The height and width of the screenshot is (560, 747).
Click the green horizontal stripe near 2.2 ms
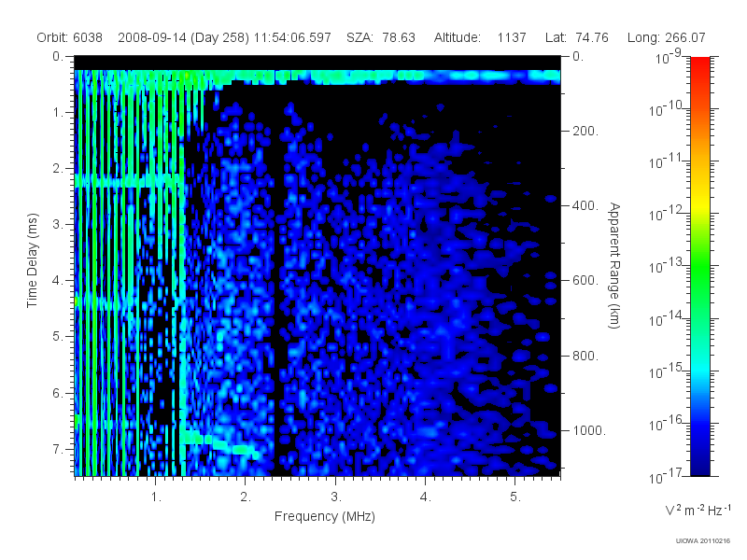[x=130, y=181]
